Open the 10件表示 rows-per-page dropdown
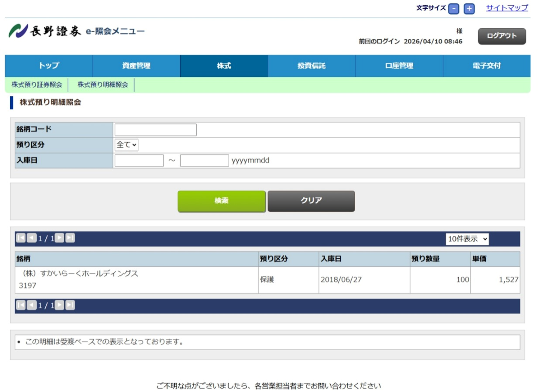 pyautogui.click(x=467, y=239)
